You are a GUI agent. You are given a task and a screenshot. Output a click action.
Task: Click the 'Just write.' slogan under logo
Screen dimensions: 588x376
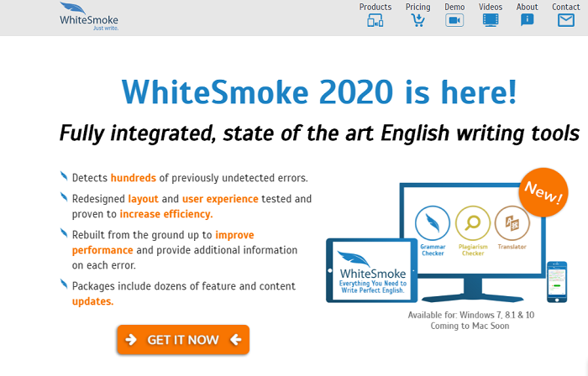tap(106, 28)
